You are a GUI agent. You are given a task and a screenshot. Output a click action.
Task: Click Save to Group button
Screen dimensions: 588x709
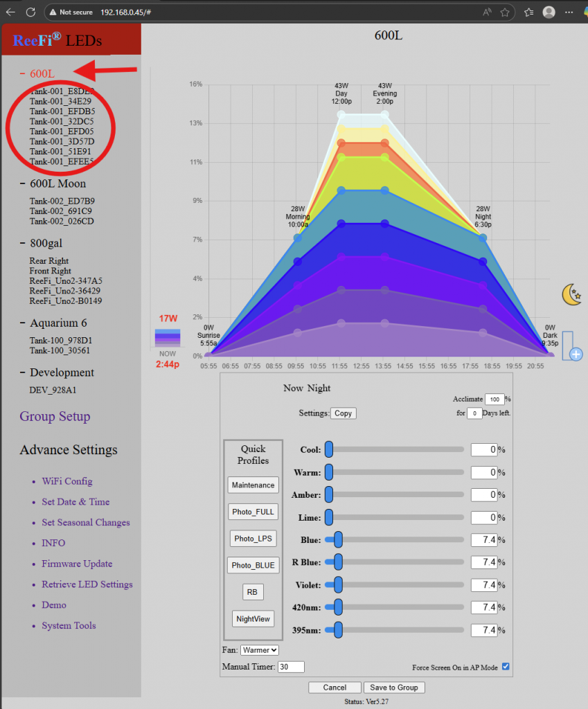click(394, 688)
